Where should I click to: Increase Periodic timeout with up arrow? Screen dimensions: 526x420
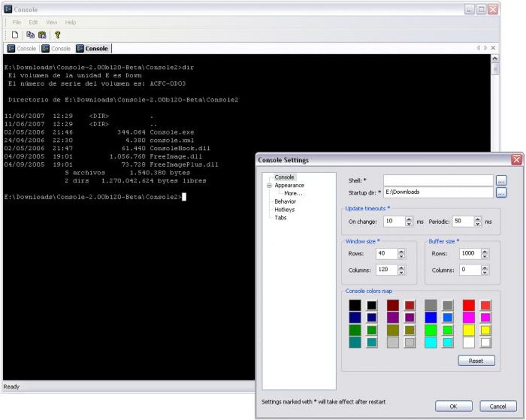coord(478,219)
